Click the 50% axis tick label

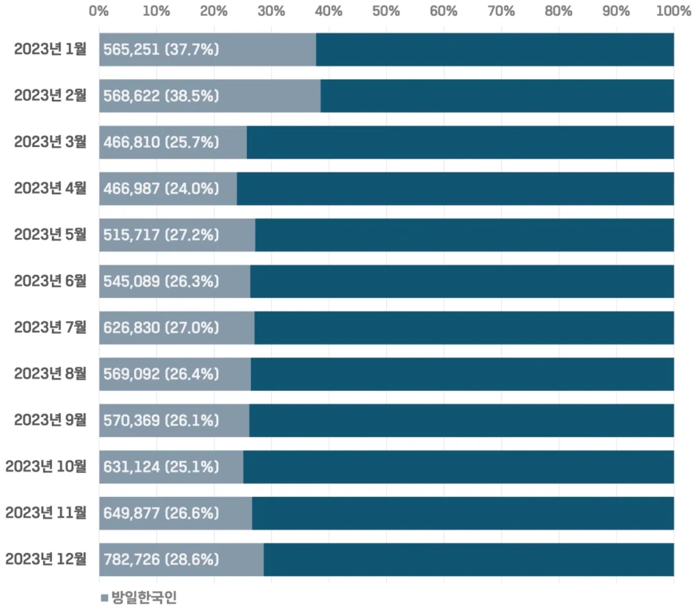click(x=386, y=11)
